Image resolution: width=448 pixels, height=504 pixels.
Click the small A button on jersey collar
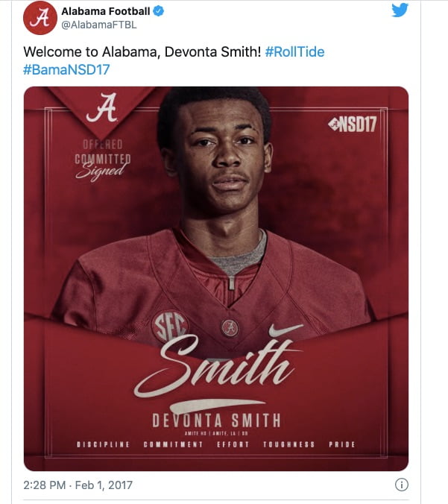(230, 328)
